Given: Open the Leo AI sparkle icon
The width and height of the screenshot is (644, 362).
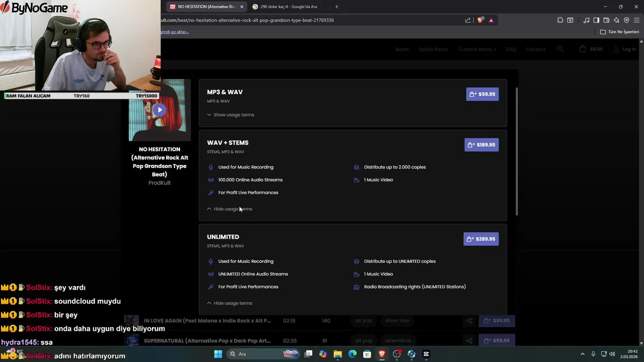Looking at the screenshot, I should pos(616,20).
